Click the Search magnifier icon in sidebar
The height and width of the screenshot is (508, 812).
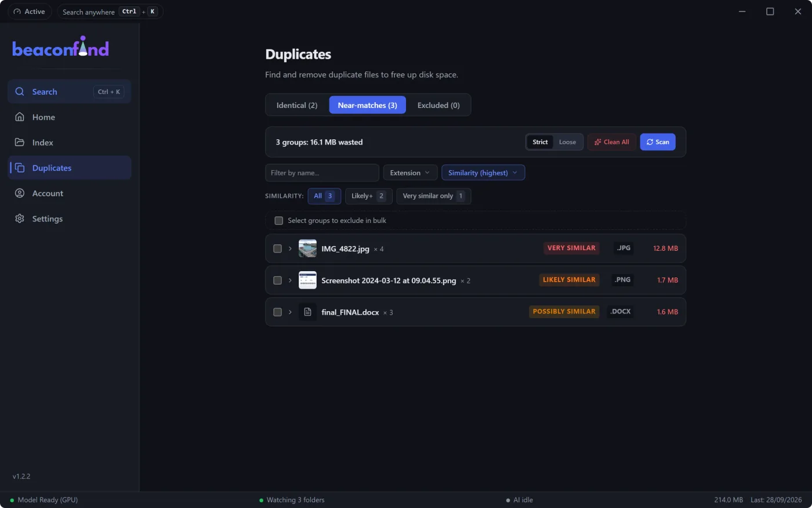click(20, 92)
